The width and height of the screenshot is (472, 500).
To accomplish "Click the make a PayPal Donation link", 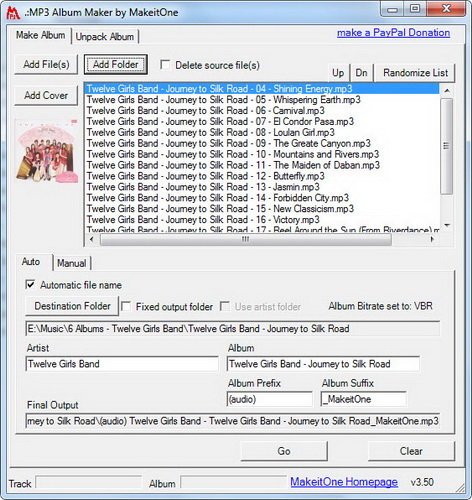I will pyautogui.click(x=393, y=33).
